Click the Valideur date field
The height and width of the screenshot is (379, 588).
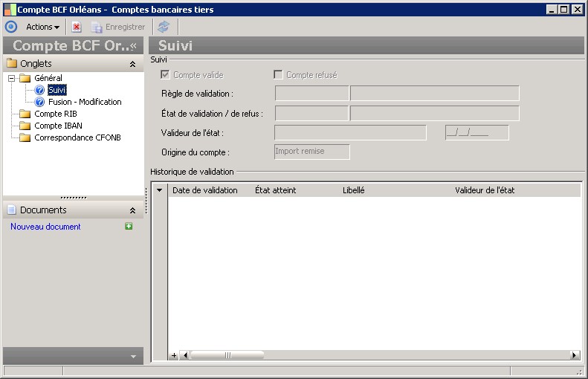coord(477,133)
